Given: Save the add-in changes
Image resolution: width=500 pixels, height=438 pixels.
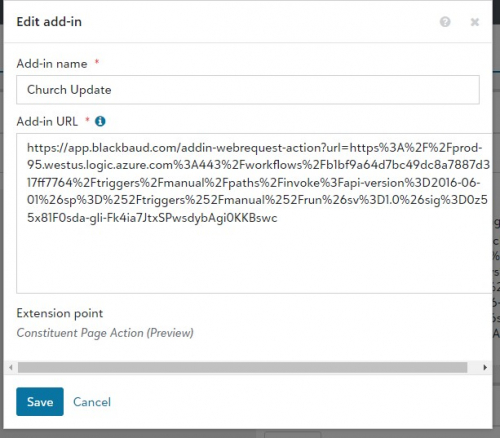Looking at the screenshot, I should pyautogui.click(x=40, y=402).
